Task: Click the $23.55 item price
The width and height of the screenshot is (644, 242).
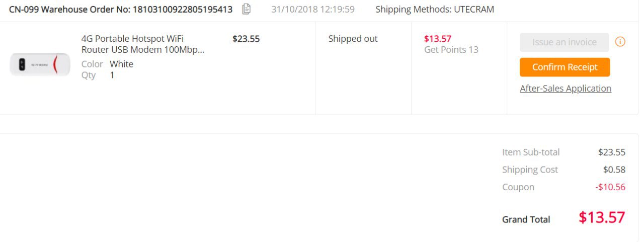Action: click(246, 39)
